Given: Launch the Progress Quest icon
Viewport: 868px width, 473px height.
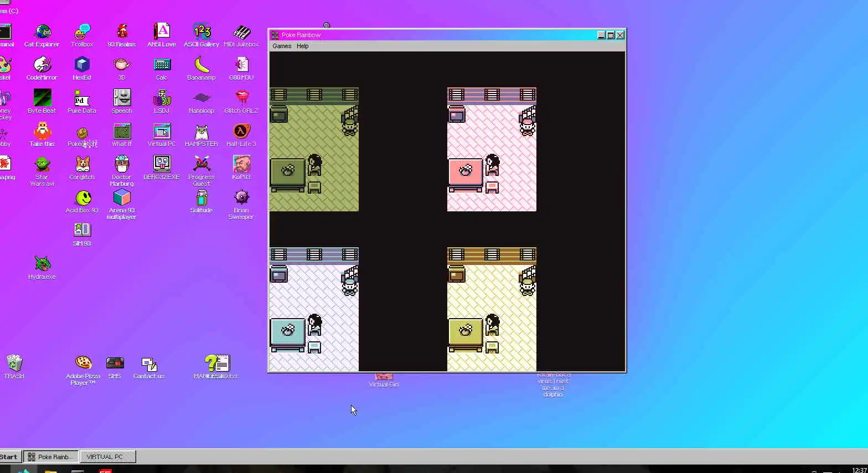Looking at the screenshot, I should [201, 171].
